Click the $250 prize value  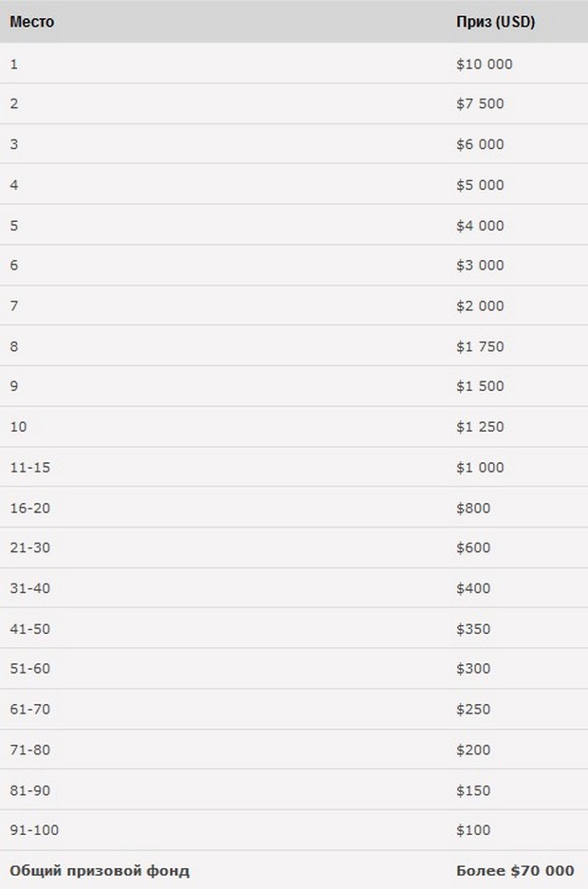tap(473, 709)
